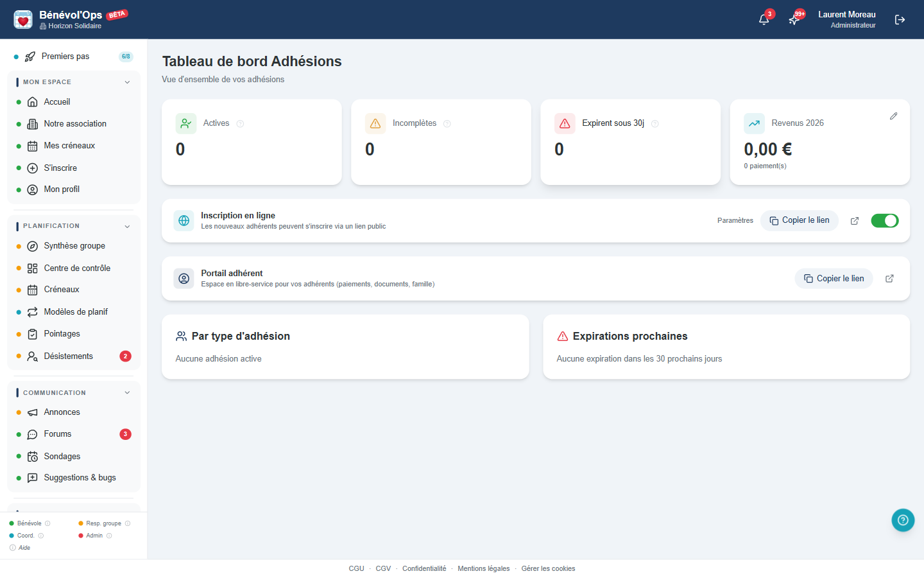Click the grid icon for Centre de contrôle
The width and height of the screenshot is (924, 578).
point(33,268)
